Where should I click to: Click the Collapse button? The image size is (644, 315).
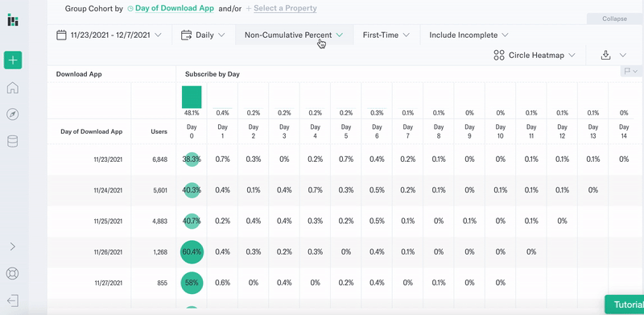point(614,19)
